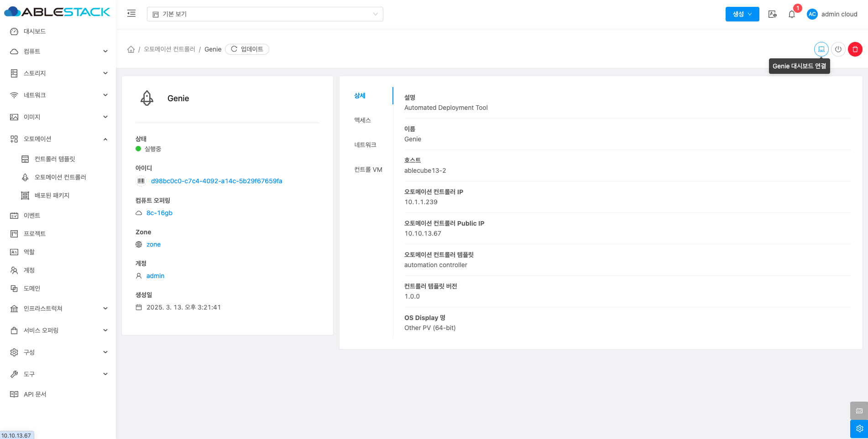The width and height of the screenshot is (868, 439).
Task: Open the admin cloud user profile
Action: (832, 14)
